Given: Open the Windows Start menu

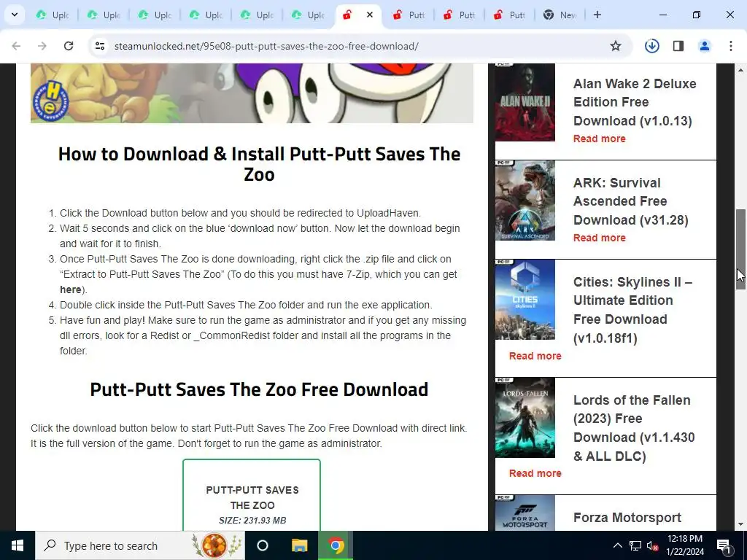Looking at the screenshot, I should point(18,545).
